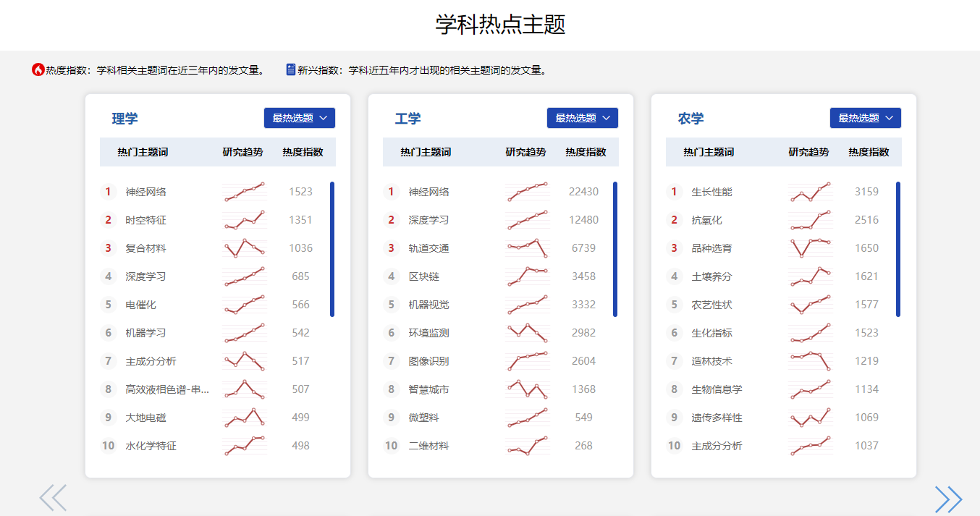The image size is (980, 516).
Task: Open the 生长性能 topic in 农学 list
Action: point(711,192)
